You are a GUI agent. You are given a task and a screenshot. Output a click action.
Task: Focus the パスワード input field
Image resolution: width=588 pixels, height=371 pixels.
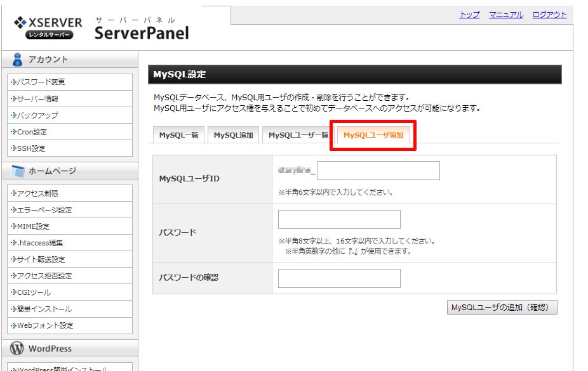(339, 219)
